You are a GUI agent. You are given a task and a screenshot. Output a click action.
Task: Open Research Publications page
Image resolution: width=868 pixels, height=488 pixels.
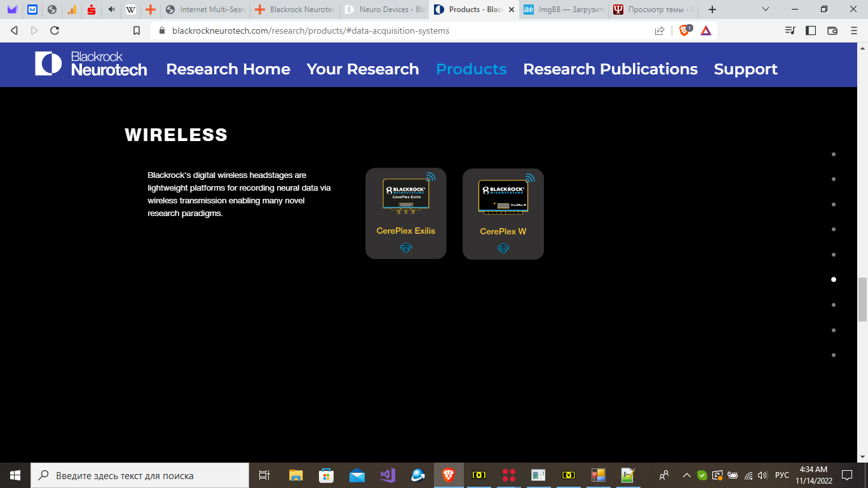tap(611, 69)
